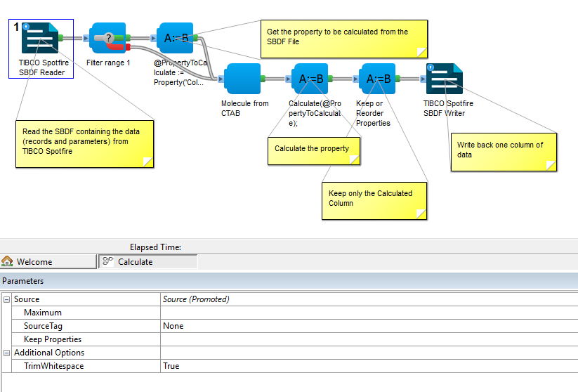Click the folded corner of 'Read the SBDF' note
Image resolution: width=578 pixels, height=392 pixels.
147,162
